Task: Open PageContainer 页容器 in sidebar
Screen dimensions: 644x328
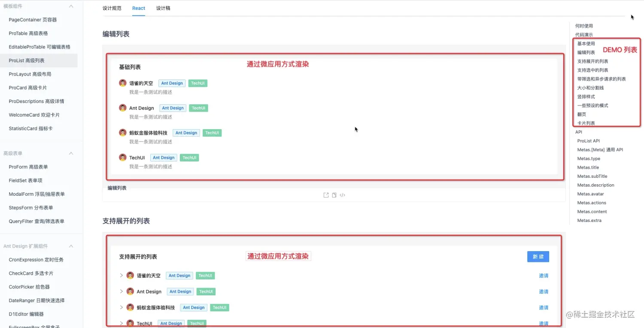Action: 33,20
